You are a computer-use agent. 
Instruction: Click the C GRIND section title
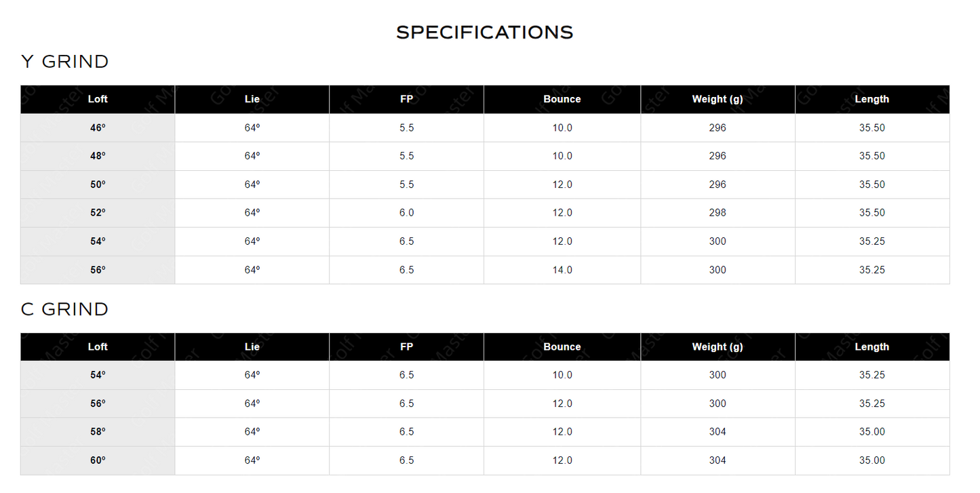coord(65,309)
